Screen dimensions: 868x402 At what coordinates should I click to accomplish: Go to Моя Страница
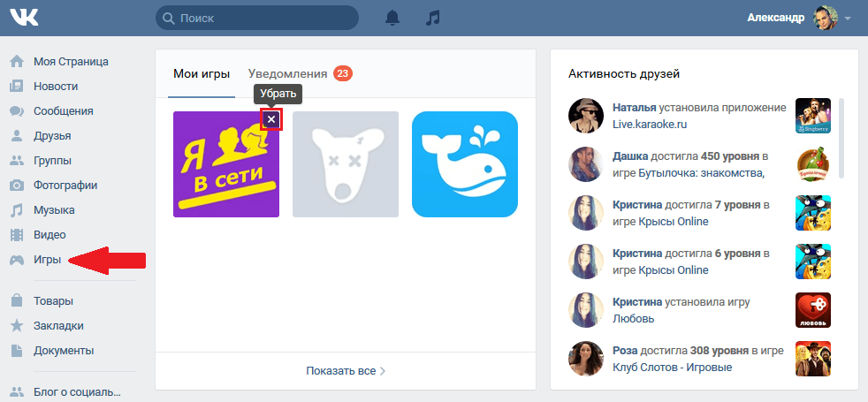coord(71,61)
